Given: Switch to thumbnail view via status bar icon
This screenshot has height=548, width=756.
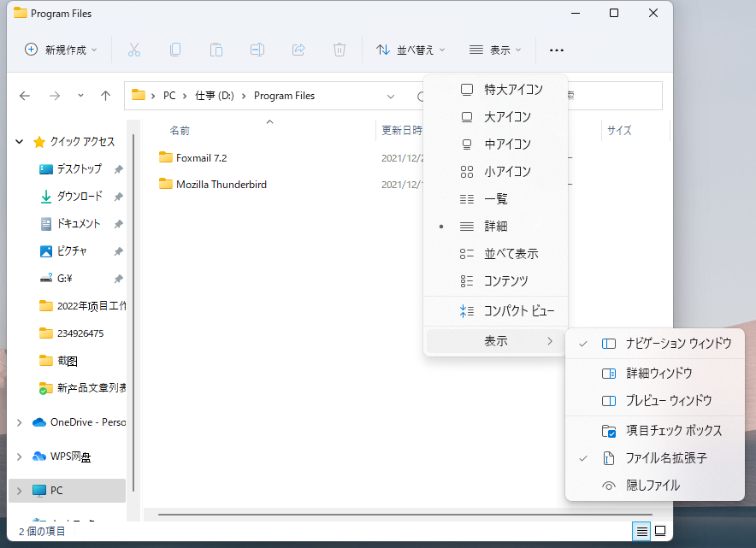Looking at the screenshot, I should click(659, 531).
